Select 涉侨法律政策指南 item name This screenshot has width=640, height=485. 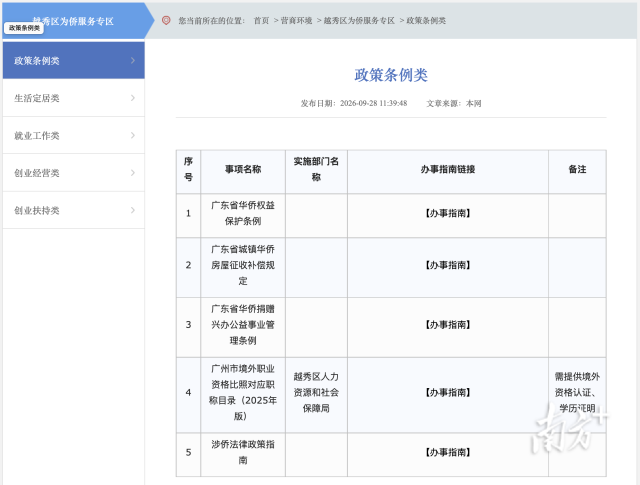pos(243,452)
